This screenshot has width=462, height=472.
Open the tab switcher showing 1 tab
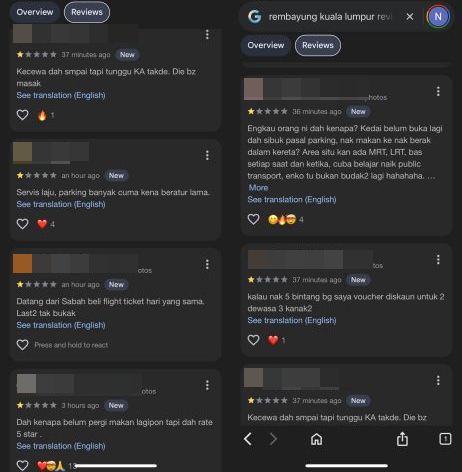click(x=445, y=439)
